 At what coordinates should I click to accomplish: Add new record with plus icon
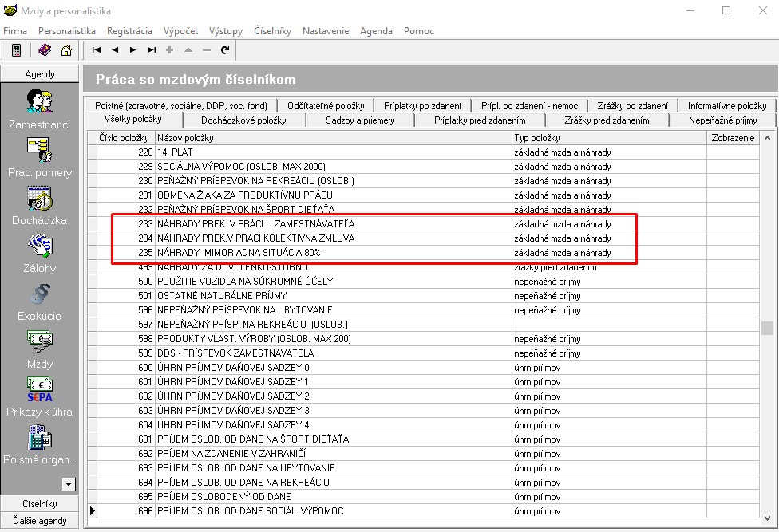[170, 49]
